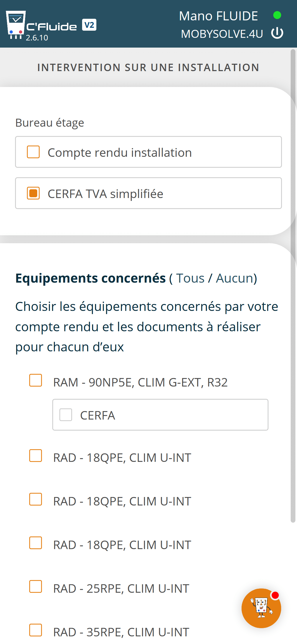The height and width of the screenshot is (644, 297).
Task: Select the third RAD - 18QPE checkbox
Action: pyautogui.click(x=36, y=543)
